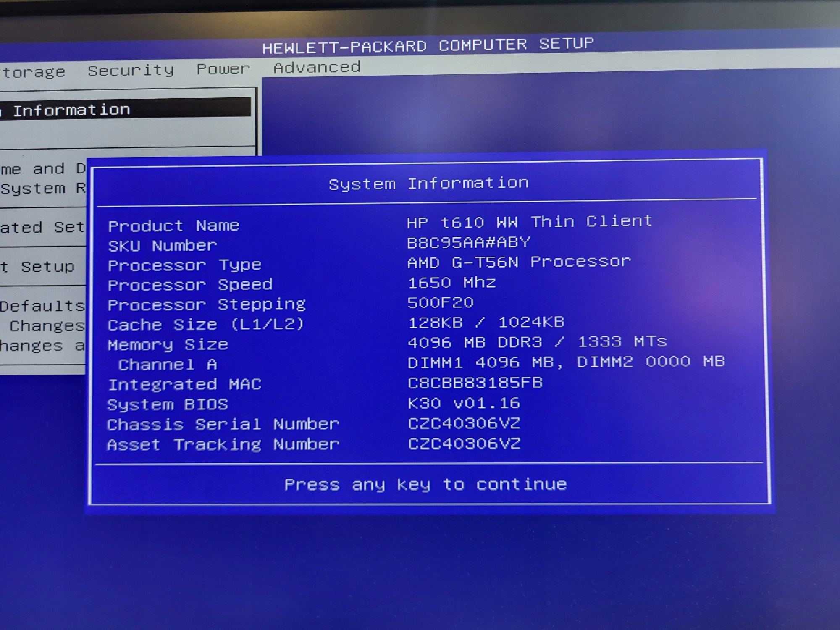Click the System Information dialog title
The image size is (840, 630).
pos(428,184)
